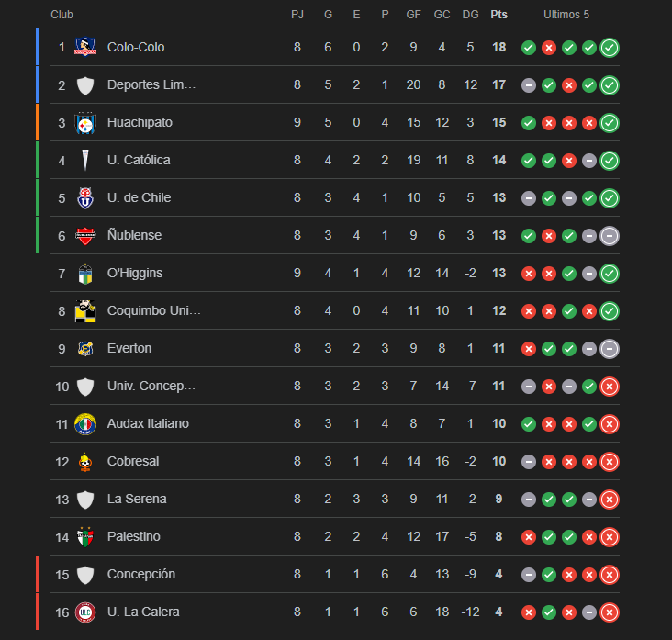Click the U. de Chile logo

pyautogui.click(x=85, y=197)
